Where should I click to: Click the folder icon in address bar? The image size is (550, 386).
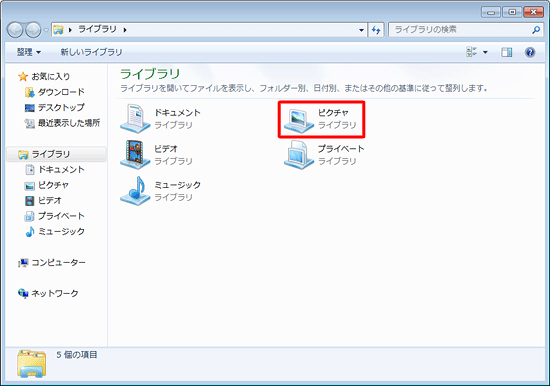(x=58, y=30)
